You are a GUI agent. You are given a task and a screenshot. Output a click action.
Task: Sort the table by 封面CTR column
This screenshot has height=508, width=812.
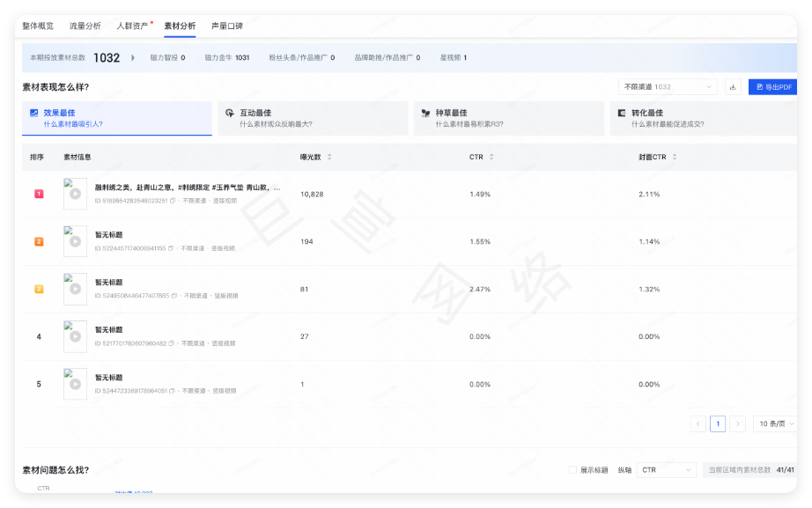click(674, 157)
